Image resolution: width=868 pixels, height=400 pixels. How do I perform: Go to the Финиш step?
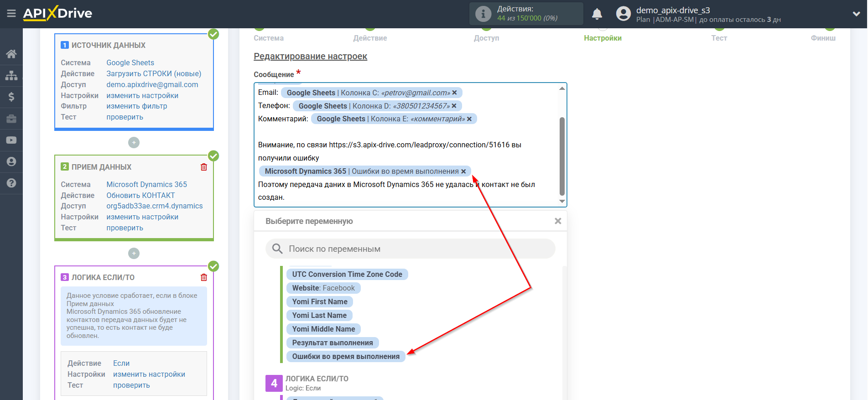823,38
